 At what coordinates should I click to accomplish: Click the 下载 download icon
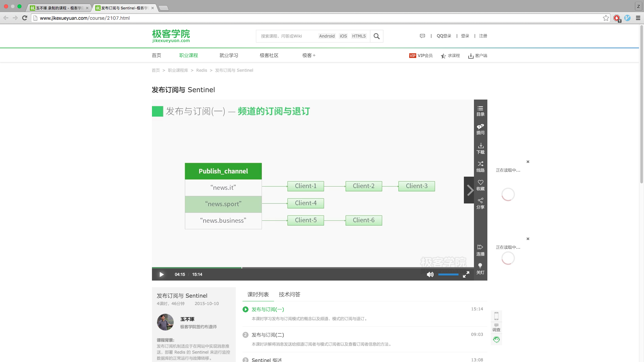pyautogui.click(x=480, y=148)
